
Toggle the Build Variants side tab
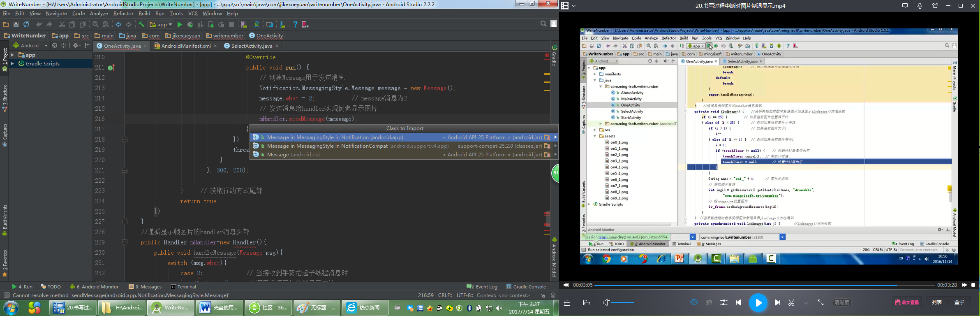5,221
